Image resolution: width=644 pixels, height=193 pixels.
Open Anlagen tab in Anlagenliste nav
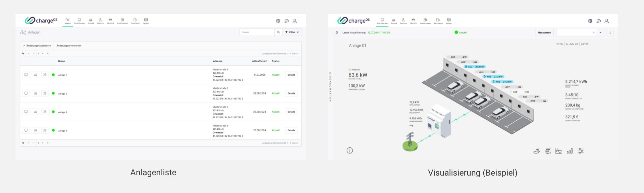pyautogui.click(x=67, y=21)
